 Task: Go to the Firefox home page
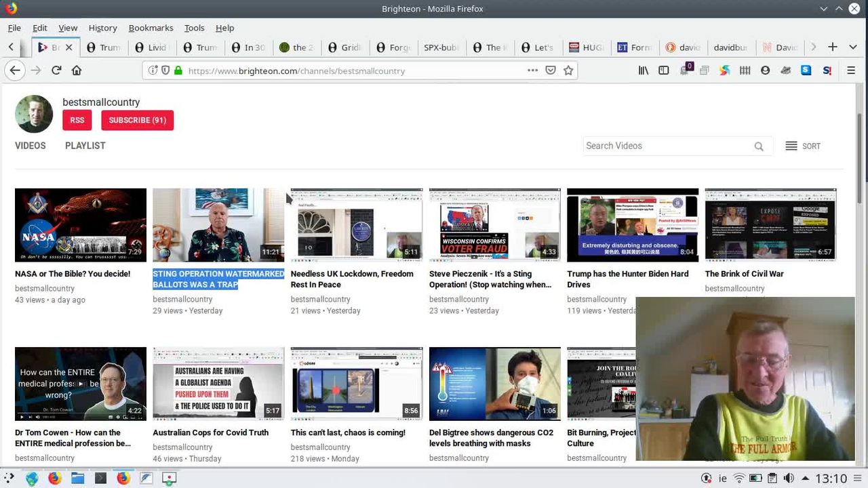(x=77, y=70)
